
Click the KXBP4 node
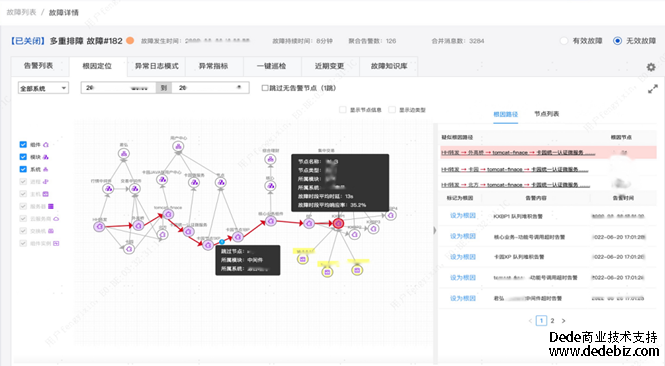click(x=391, y=215)
